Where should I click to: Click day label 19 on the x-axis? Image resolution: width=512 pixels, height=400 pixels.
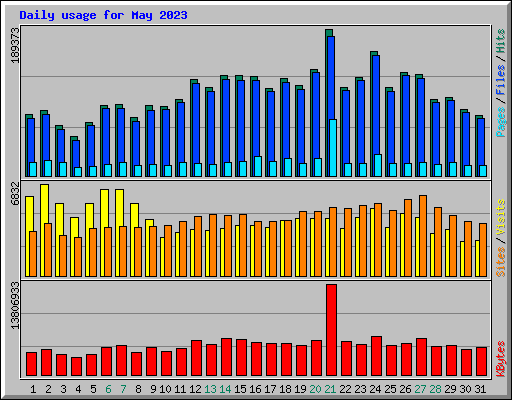pos(300,389)
